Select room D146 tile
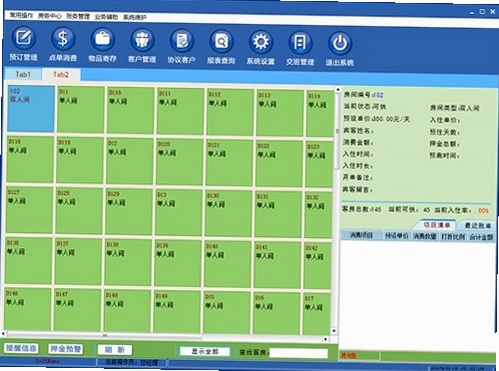Viewport: 499px width, 371px height. point(27,309)
